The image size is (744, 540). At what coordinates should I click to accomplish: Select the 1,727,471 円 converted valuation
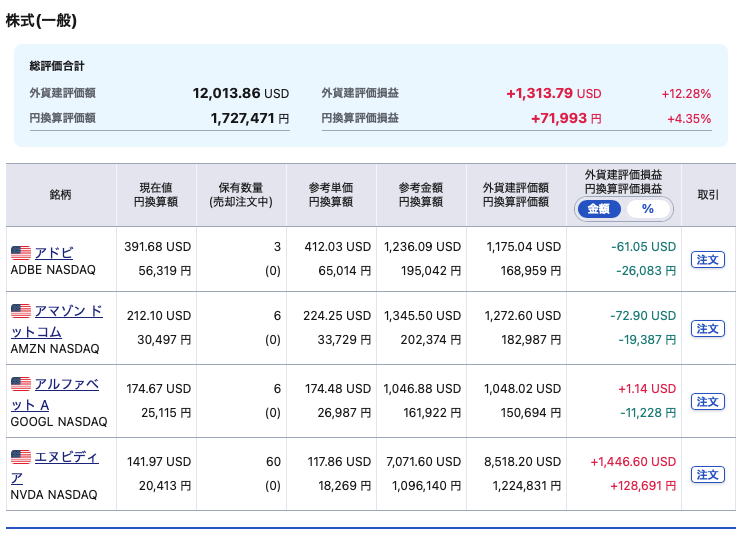coord(250,118)
